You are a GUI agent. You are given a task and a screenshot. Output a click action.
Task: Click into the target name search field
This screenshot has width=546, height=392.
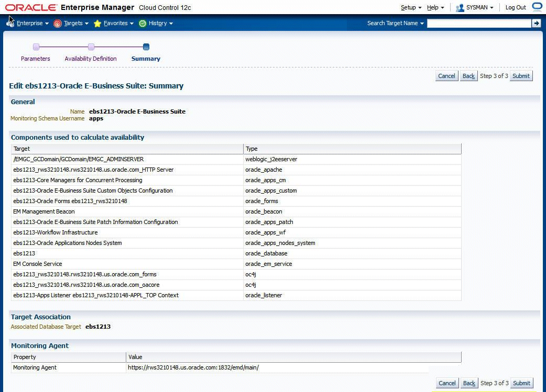pyautogui.click(x=479, y=24)
